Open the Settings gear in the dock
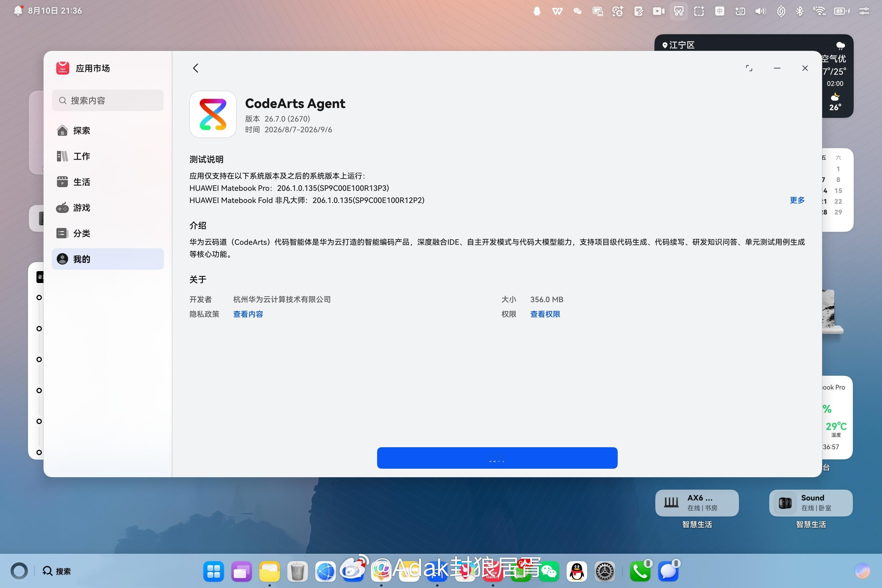 coord(604,571)
